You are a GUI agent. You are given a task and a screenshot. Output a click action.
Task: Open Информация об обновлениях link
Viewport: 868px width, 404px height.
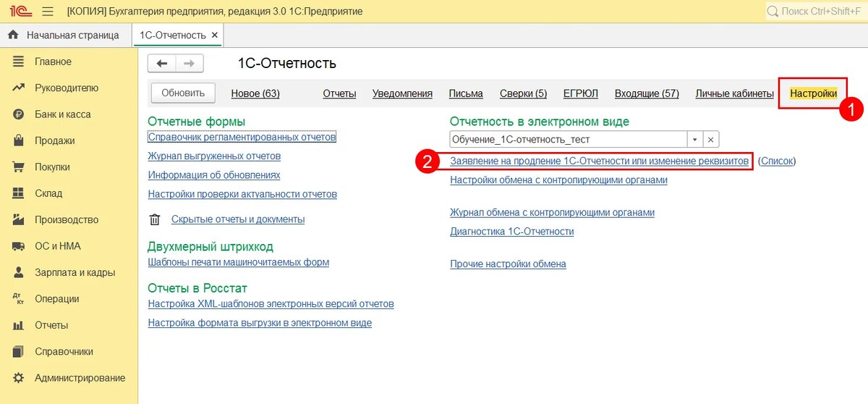coord(214,174)
